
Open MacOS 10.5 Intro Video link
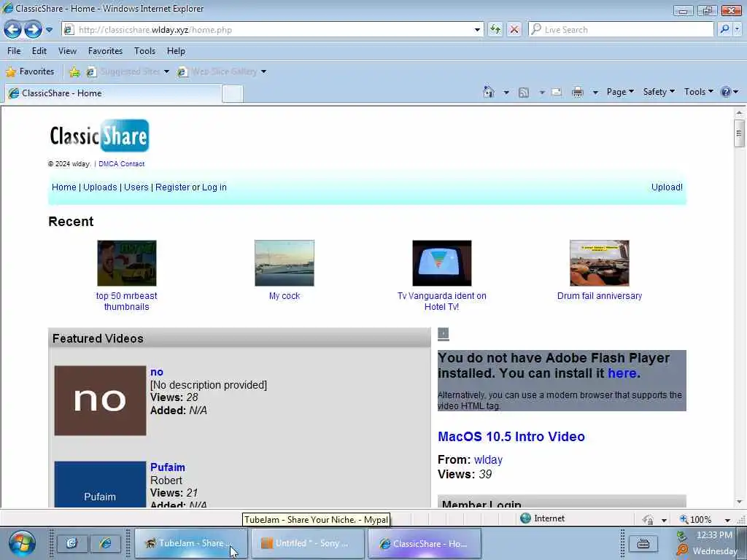[x=511, y=436]
